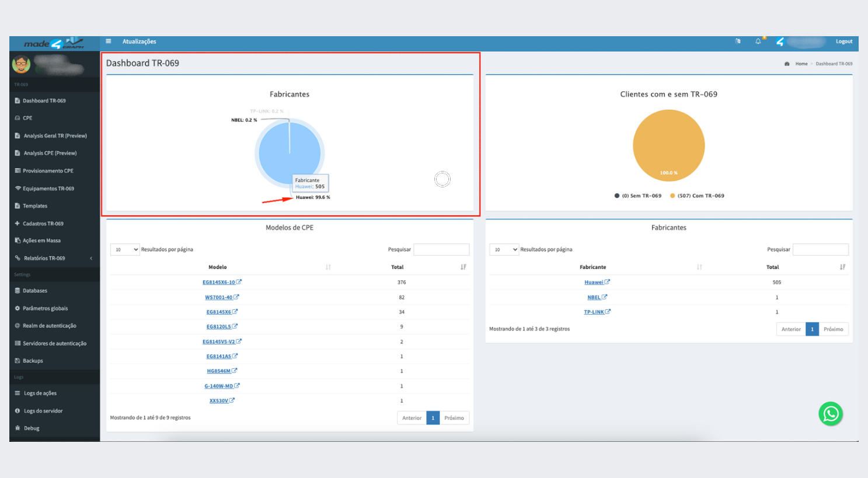Open the notifications bell icon

pos(758,41)
